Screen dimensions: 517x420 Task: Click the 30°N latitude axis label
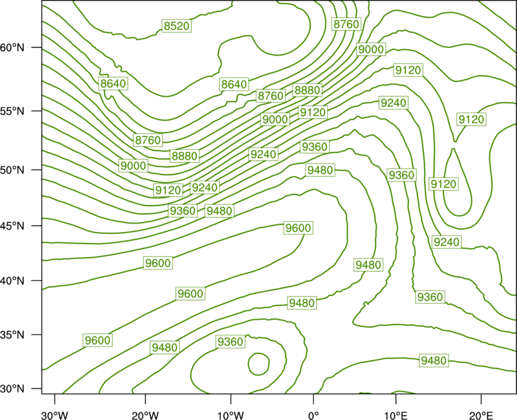pos(12,388)
